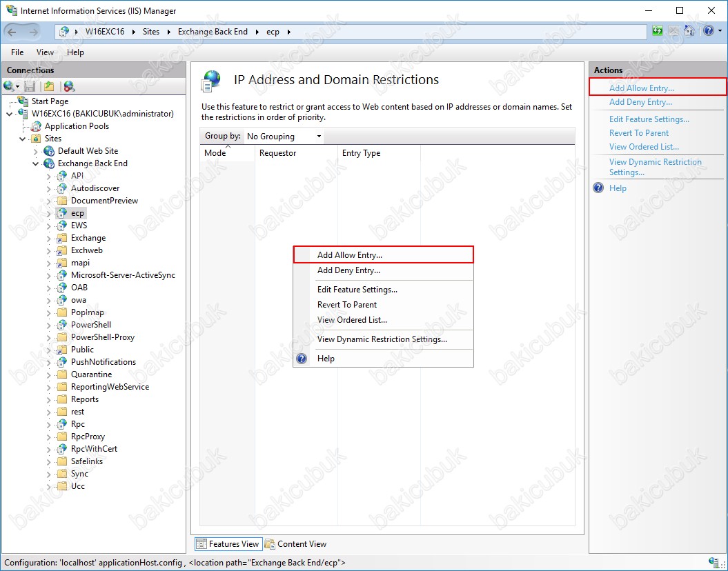Click the Back navigation arrow

point(12,32)
